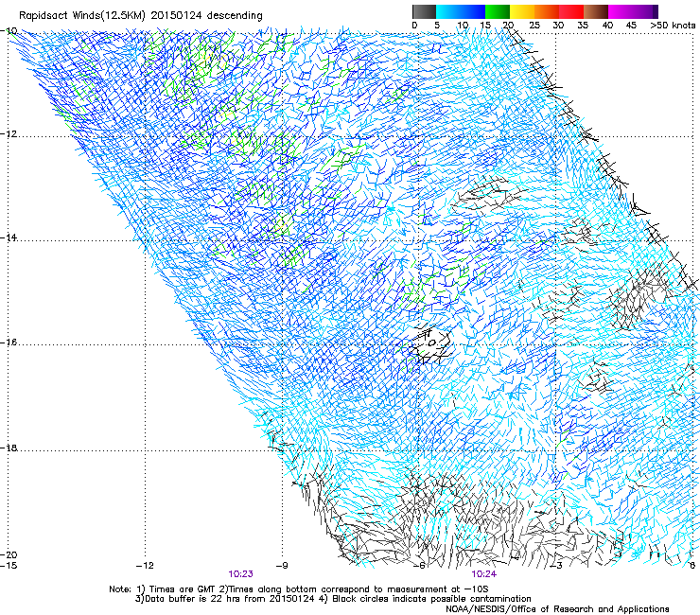Click the '-14' latitude axis label
The width and height of the screenshot is (700, 615).
[9, 237]
